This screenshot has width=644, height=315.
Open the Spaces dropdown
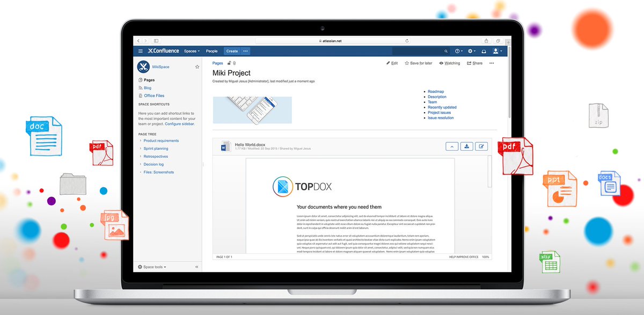[x=192, y=51]
